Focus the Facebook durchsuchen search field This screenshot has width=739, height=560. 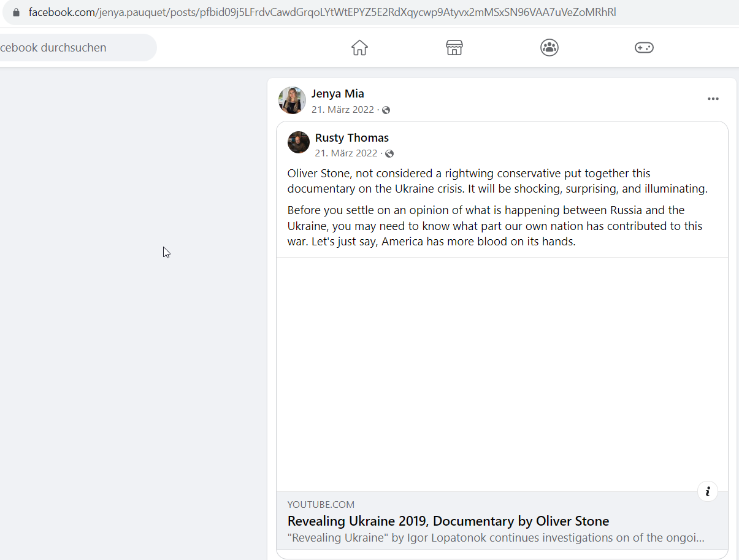(x=77, y=48)
